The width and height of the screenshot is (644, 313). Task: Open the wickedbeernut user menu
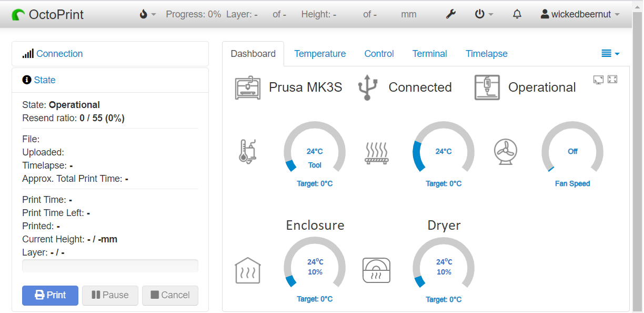coord(579,14)
